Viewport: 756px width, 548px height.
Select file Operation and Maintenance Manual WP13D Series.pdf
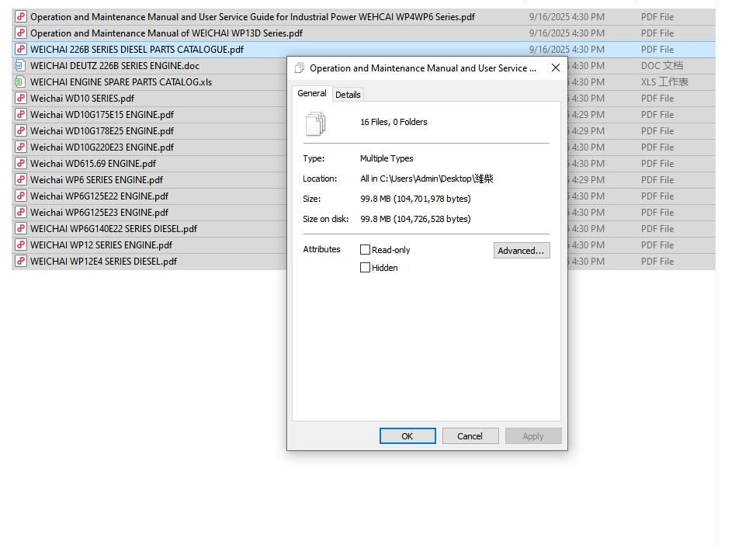coord(166,33)
